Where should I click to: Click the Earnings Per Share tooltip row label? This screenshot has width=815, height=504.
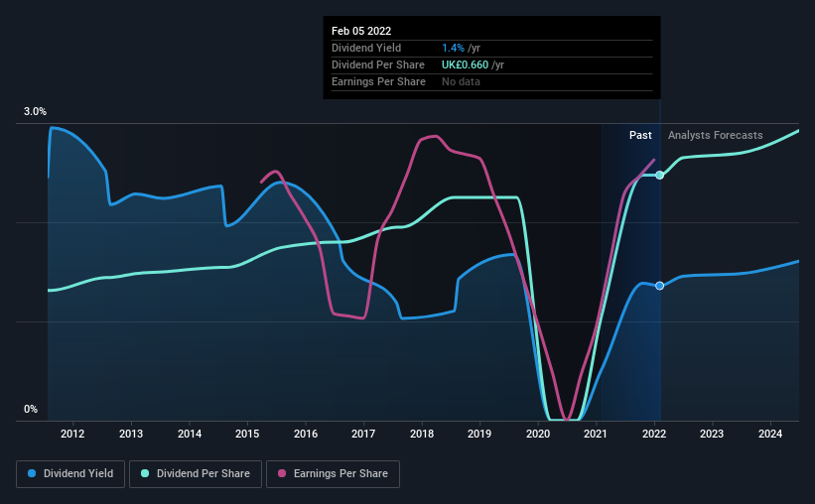tap(378, 81)
